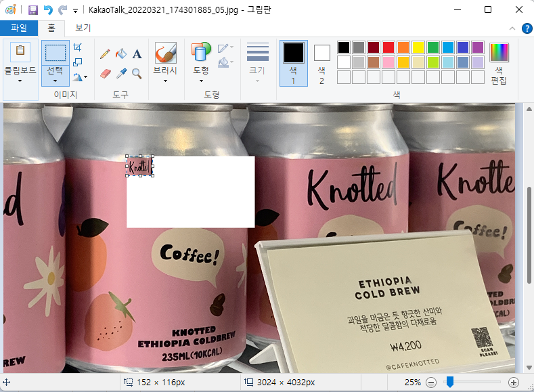This screenshot has height=392, width=534.
Task: Click the zoom slider handle
Action: (450, 382)
